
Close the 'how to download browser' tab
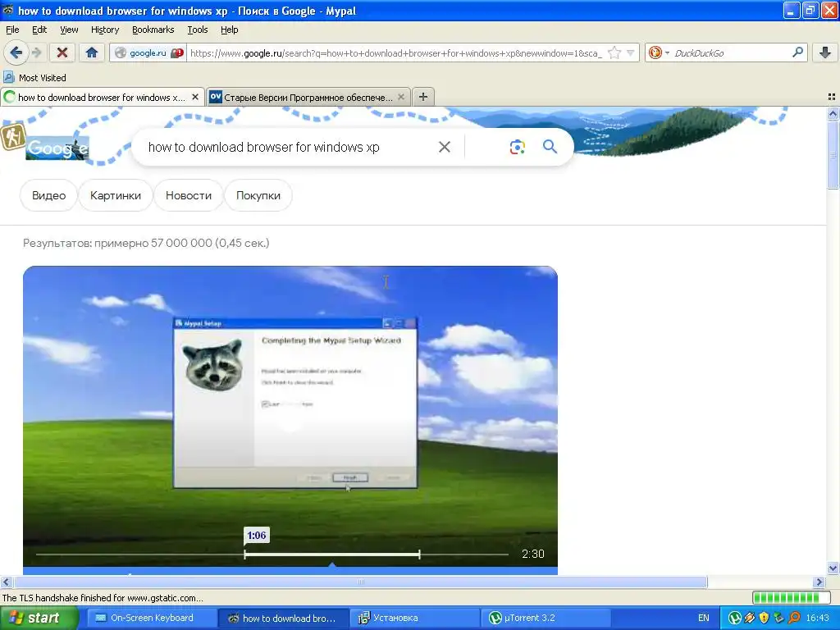(195, 97)
